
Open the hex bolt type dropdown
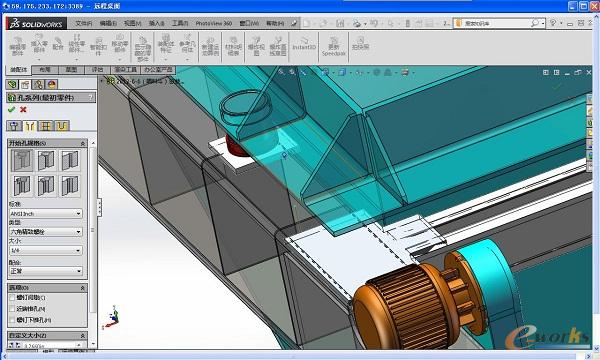click(46, 232)
